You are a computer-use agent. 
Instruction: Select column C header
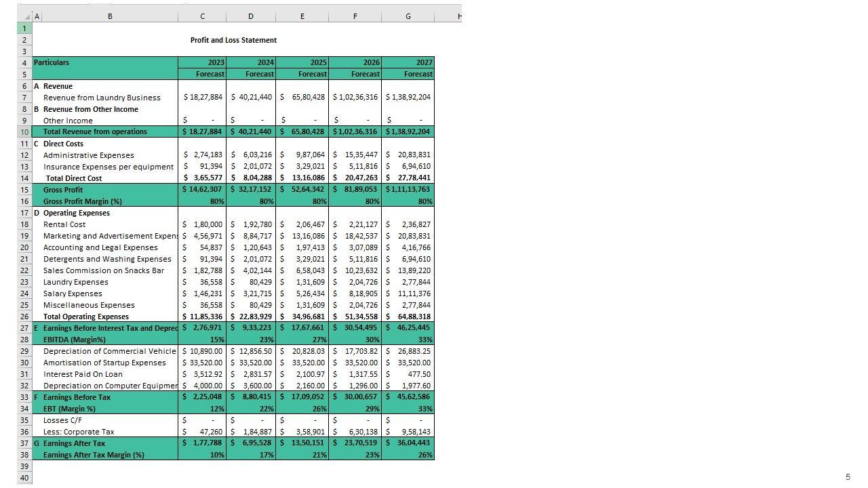point(202,16)
